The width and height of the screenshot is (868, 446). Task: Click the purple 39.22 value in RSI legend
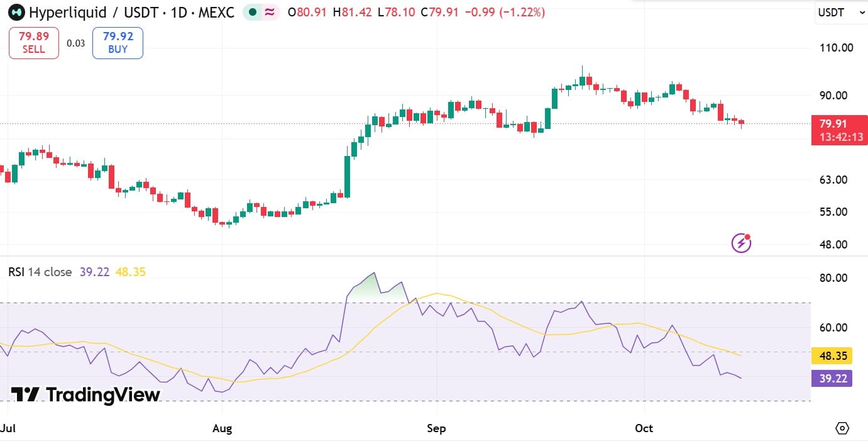[x=94, y=272]
